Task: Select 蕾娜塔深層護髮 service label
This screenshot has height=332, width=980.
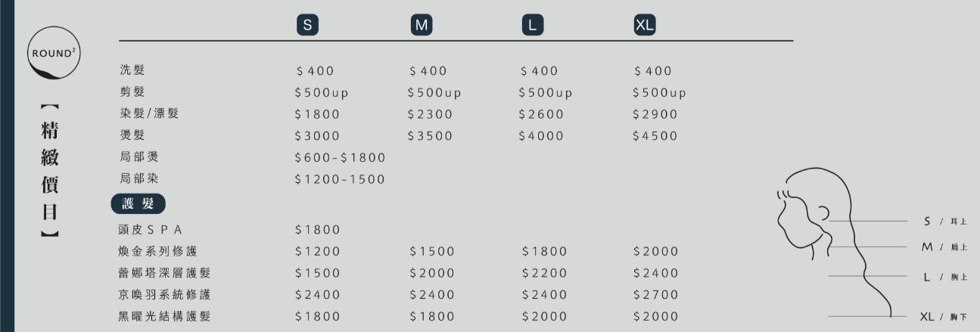Action: click(165, 273)
